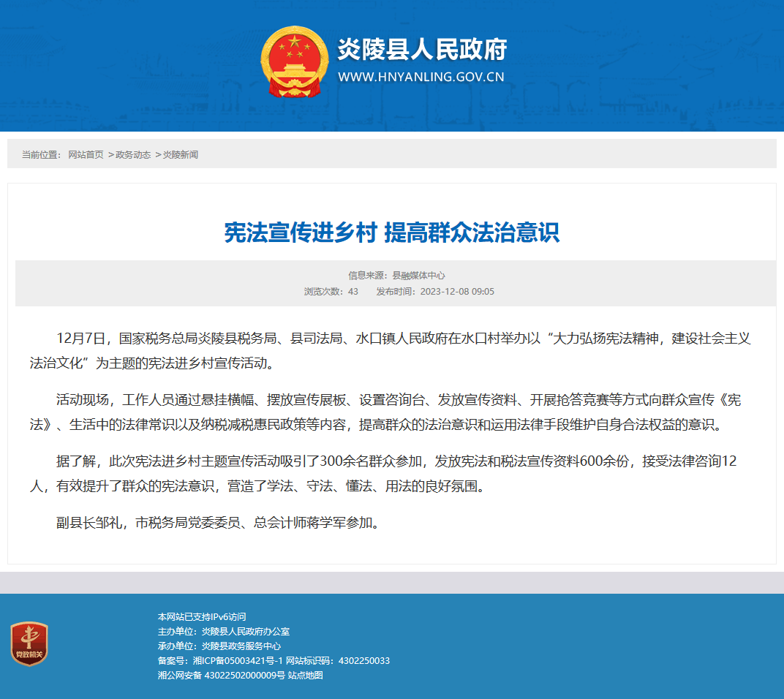Click the 主办单位 炎陵县人民政府办公室 text
Viewport: 784px width, 699px height.
(224, 632)
